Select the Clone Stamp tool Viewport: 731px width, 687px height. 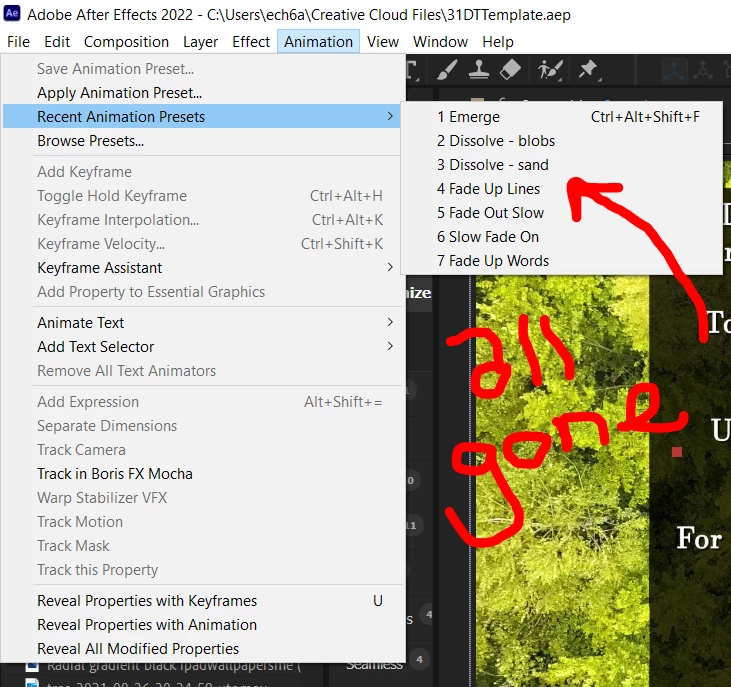click(479, 70)
